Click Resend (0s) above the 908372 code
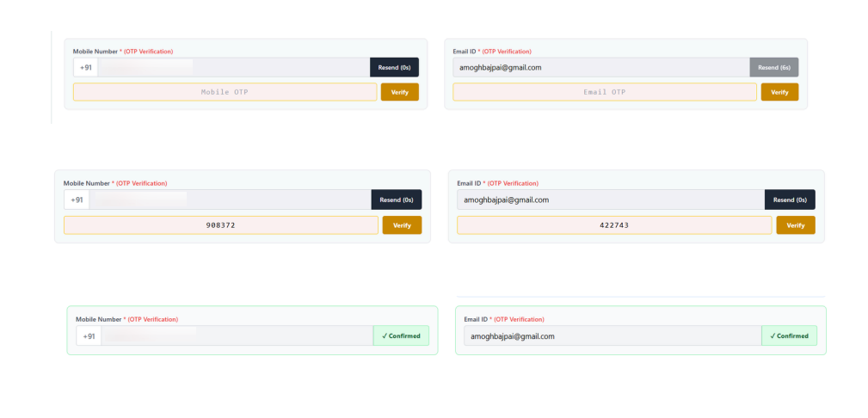The height and width of the screenshot is (418, 868). (396, 200)
